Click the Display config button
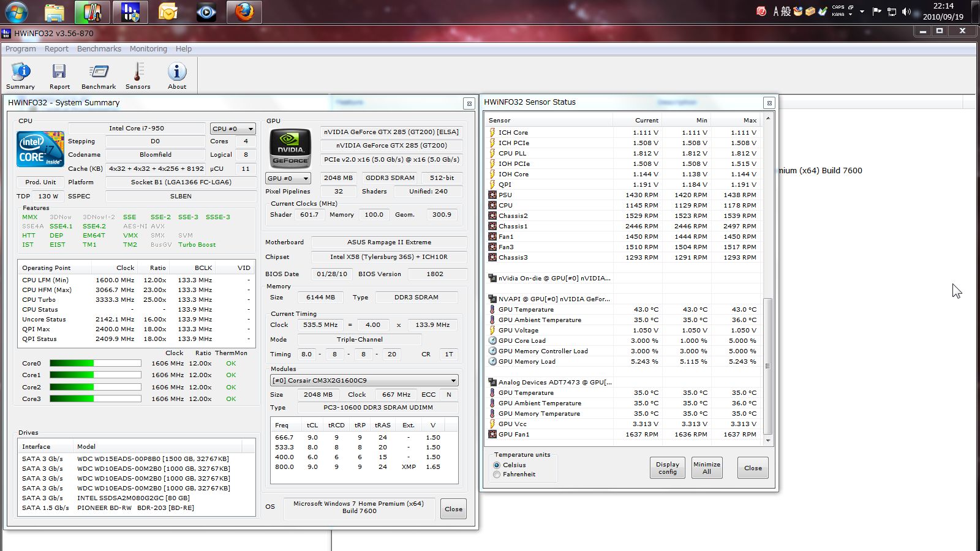The image size is (980, 551). [667, 468]
